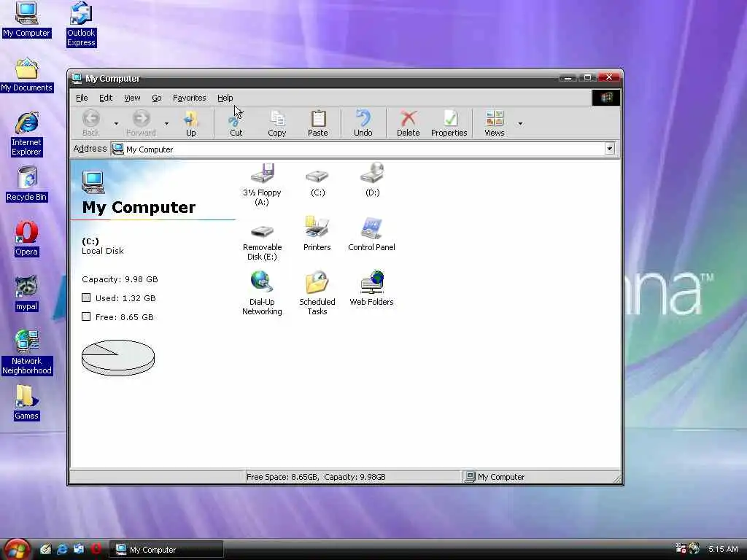Click the Copy toolbar icon

[x=276, y=122]
